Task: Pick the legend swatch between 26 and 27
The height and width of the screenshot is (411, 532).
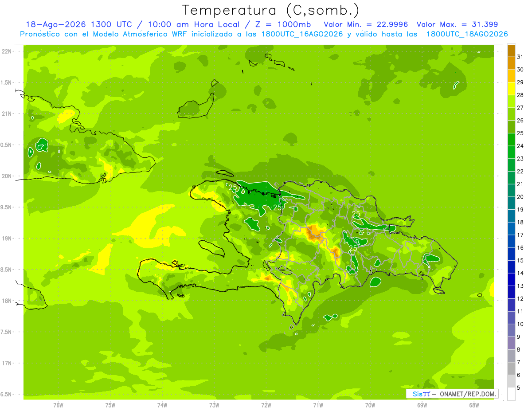Action: coord(512,114)
